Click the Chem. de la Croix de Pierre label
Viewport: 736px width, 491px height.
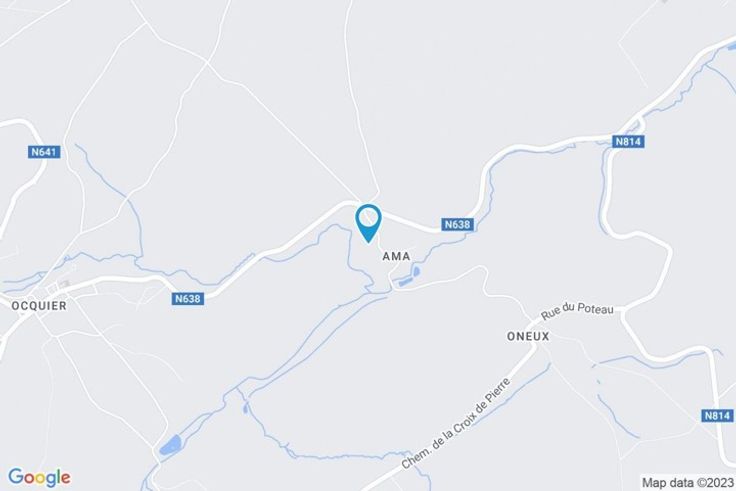pyautogui.click(x=456, y=423)
